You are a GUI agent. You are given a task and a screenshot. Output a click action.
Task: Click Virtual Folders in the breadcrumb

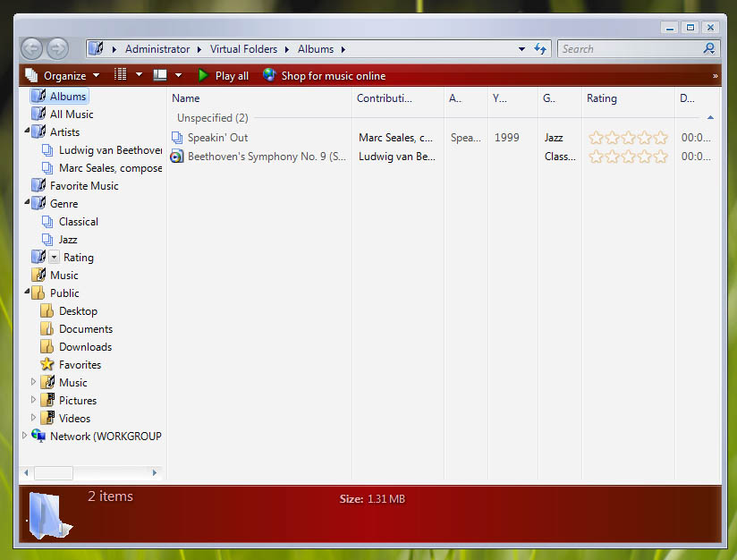(x=243, y=49)
